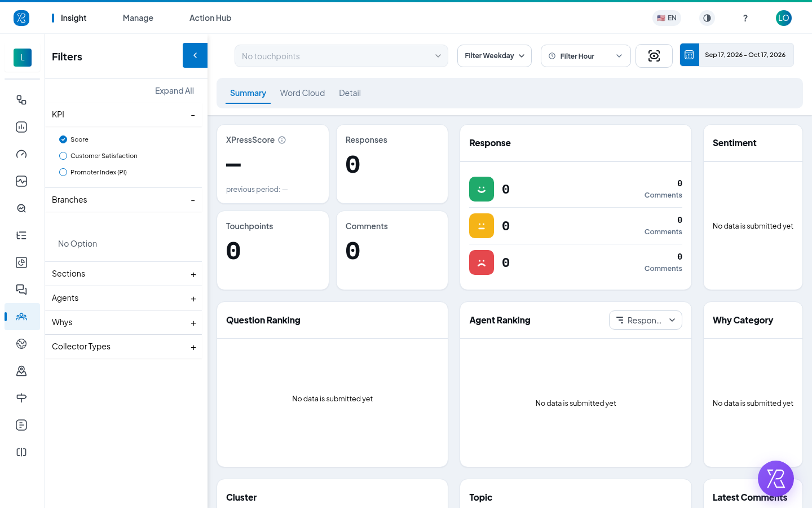Screen dimensions: 812x508
Task: Open the connected-nodes flow icon in sidebar
Action: point(21,100)
